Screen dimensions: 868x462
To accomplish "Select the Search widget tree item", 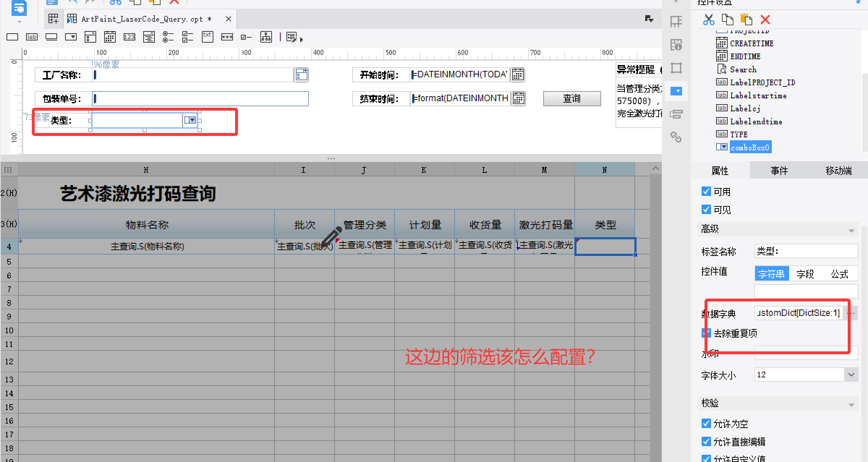I will [743, 69].
